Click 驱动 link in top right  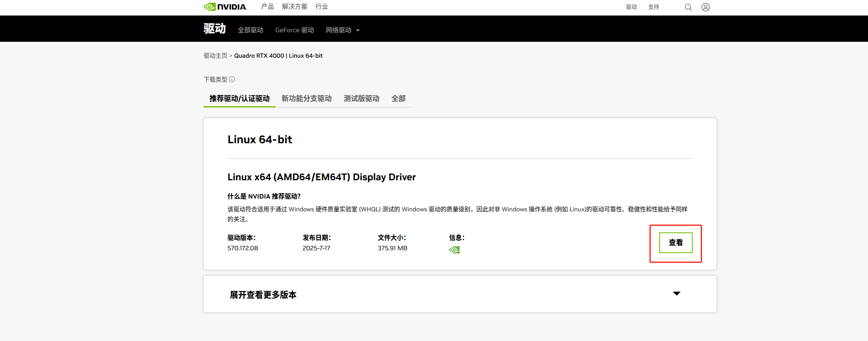click(x=631, y=7)
